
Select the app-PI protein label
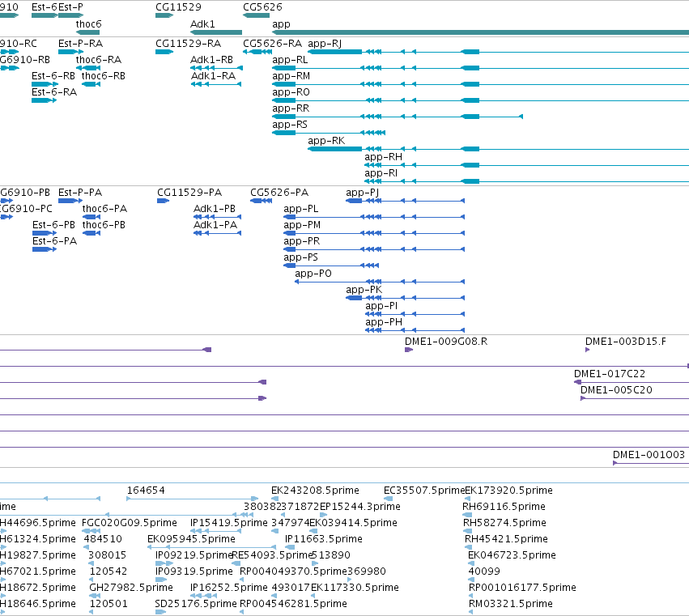381,307
